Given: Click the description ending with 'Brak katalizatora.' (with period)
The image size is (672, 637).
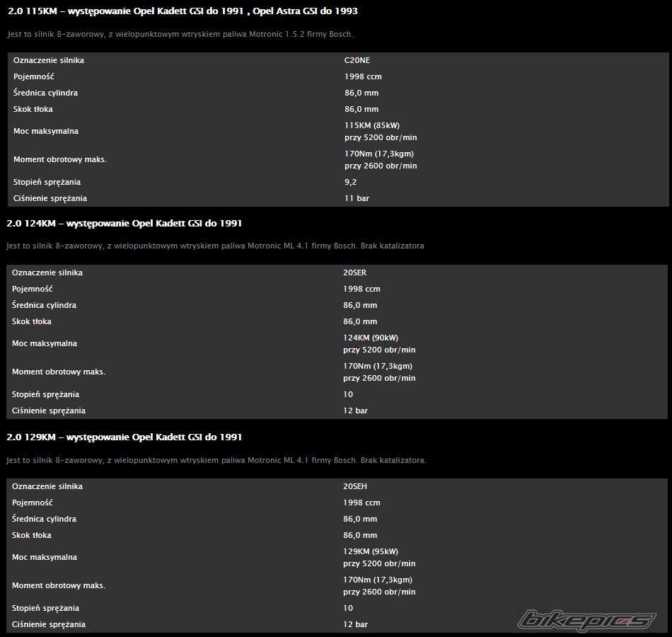Looking at the screenshot, I should (x=216, y=460).
